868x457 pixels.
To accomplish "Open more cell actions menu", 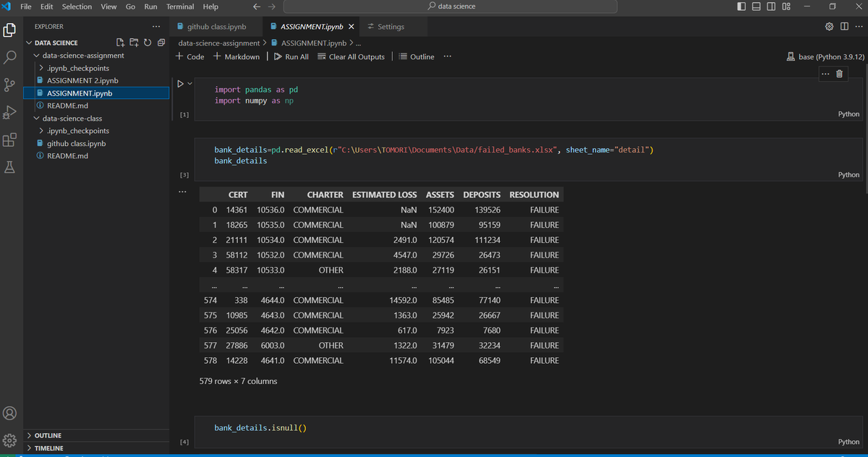I will (x=825, y=73).
